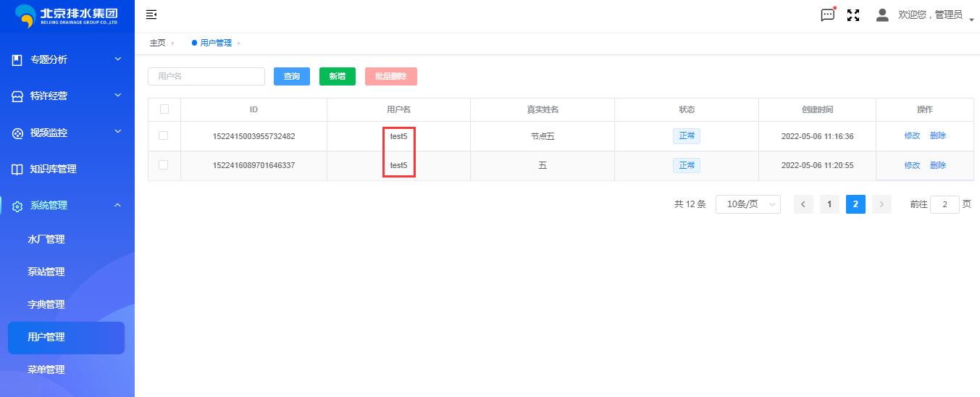
Task: Switch to the 主页 tab
Action: 157,43
